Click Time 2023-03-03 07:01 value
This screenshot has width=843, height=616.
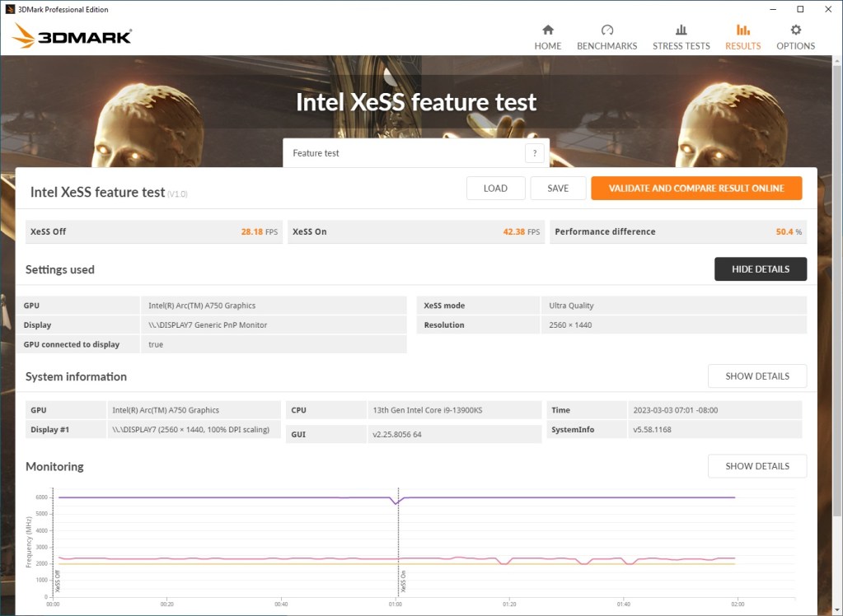coord(675,410)
